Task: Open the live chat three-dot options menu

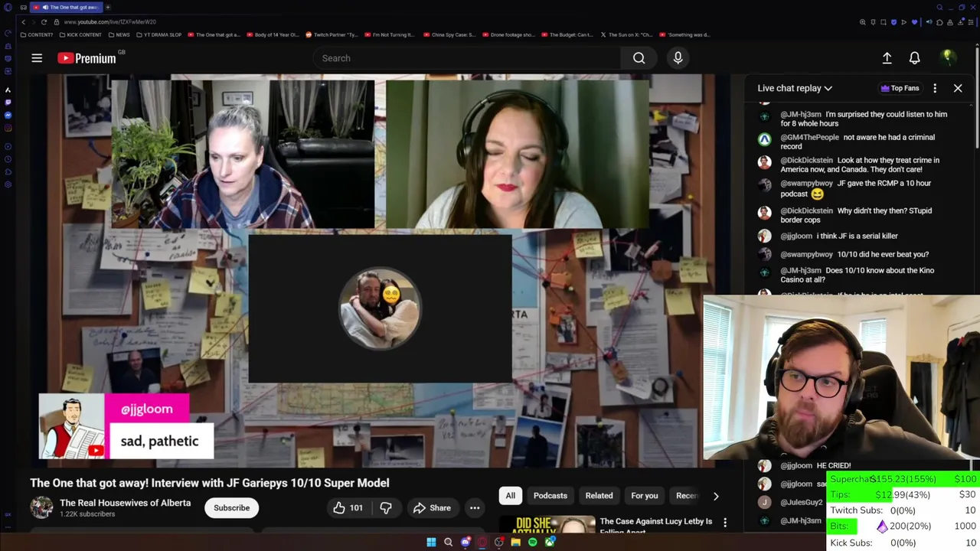Action: 935,88
